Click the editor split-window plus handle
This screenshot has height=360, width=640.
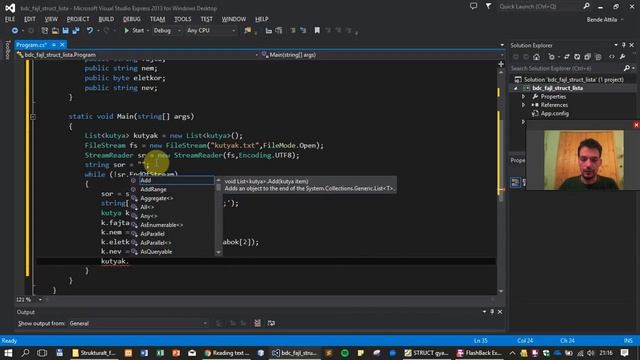[501, 64]
